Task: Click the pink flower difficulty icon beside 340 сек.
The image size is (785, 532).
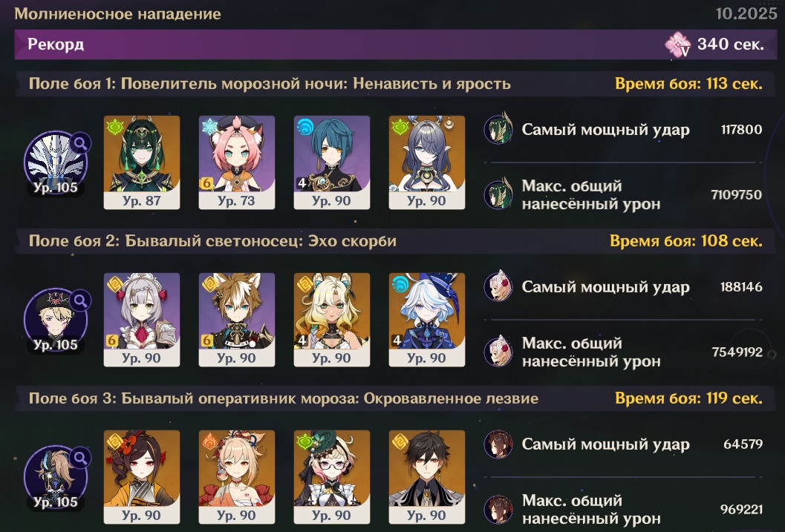Action: coord(678,45)
